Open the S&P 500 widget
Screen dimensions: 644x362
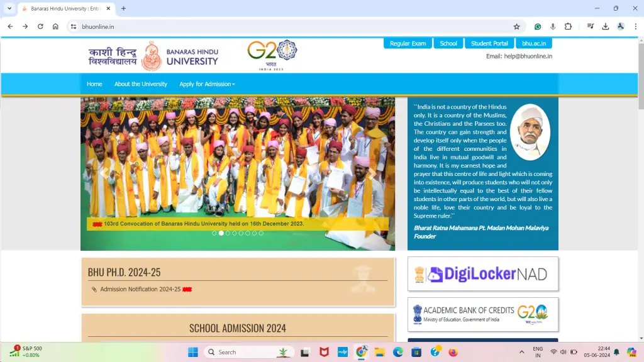click(x=25, y=352)
